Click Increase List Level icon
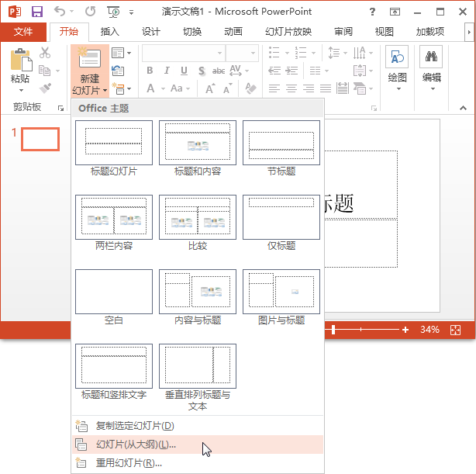Image resolution: width=476 pixels, height=474 pixels. click(291, 71)
